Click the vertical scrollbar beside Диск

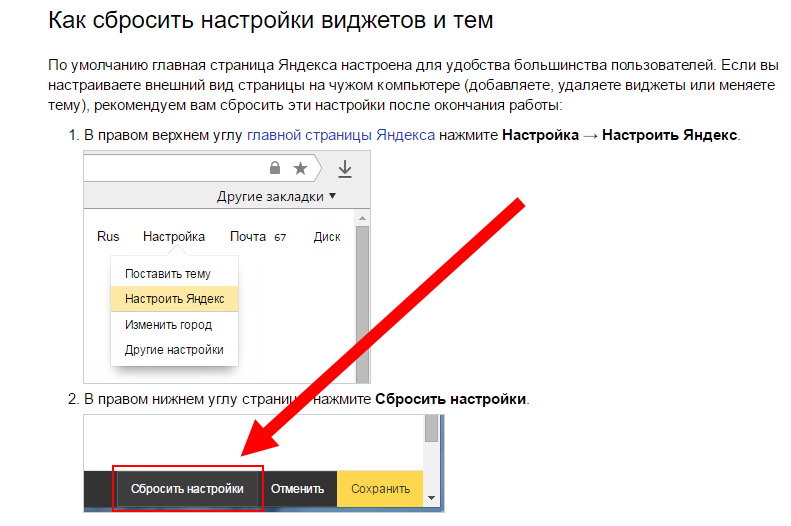[x=363, y=300]
